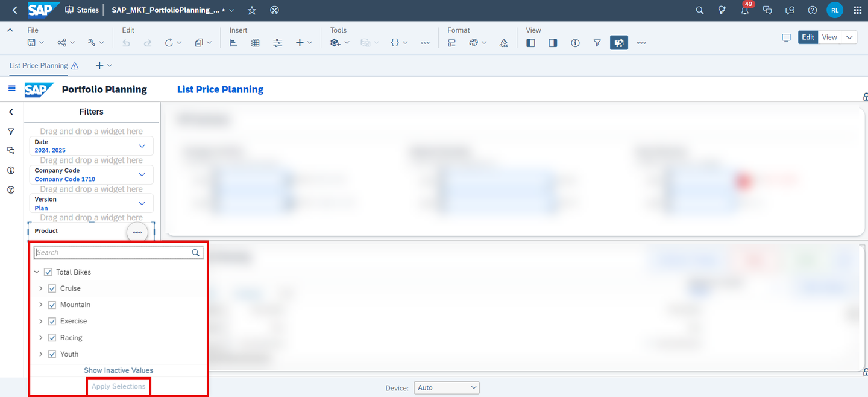
Task: Toggle the right side panel view icon
Action: pos(553,43)
